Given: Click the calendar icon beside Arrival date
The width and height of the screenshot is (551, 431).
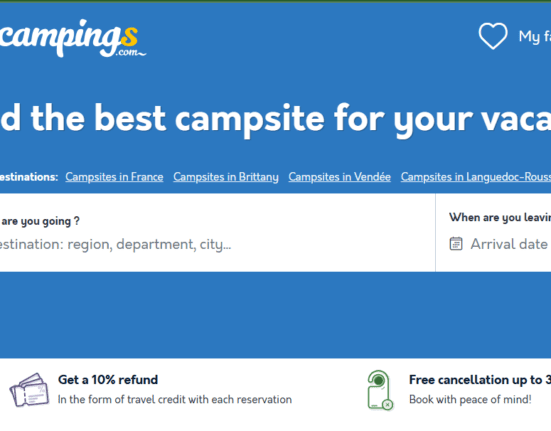Looking at the screenshot, I should [x=456, y=244].
